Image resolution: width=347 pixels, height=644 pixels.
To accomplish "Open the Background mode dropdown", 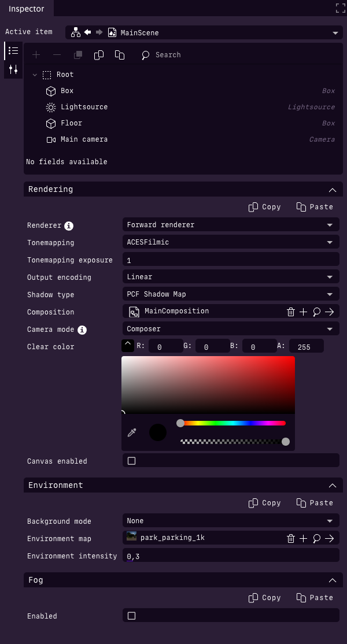I will [x=230, y=521].
